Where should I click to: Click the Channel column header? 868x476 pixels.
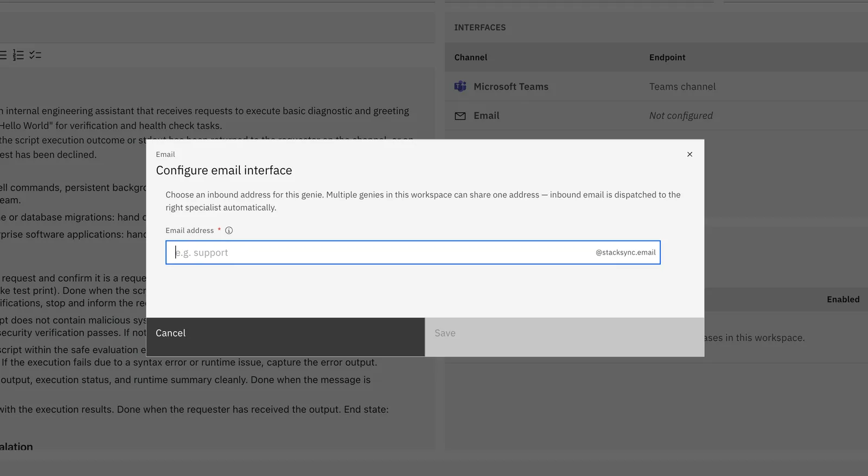pos(470,58)
